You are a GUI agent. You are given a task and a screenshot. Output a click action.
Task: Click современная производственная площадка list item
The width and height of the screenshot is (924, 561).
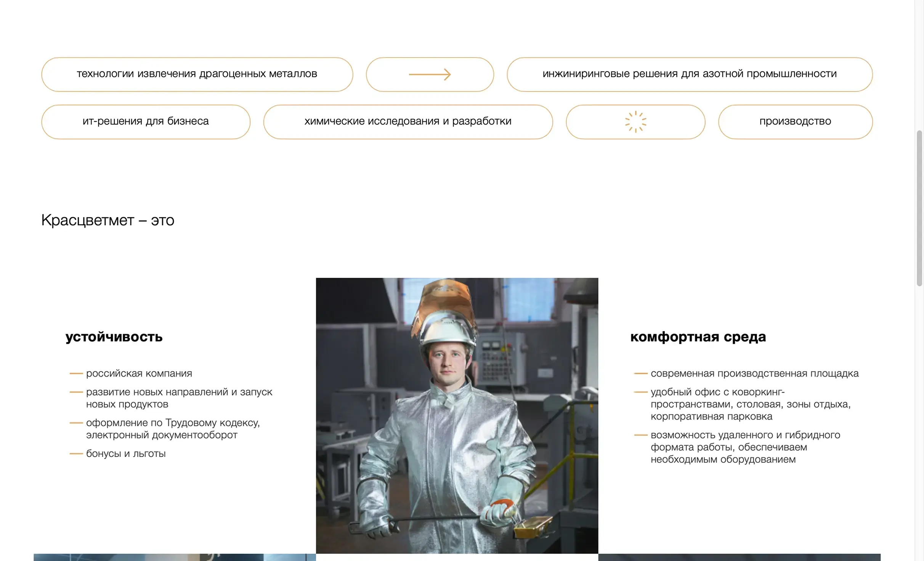tap(754, 373)
